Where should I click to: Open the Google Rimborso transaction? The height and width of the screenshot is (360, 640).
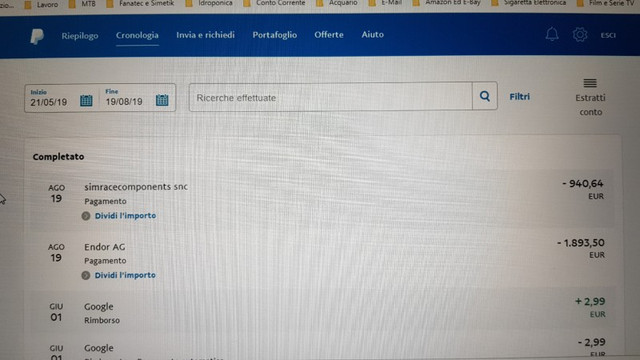(322, 312)
